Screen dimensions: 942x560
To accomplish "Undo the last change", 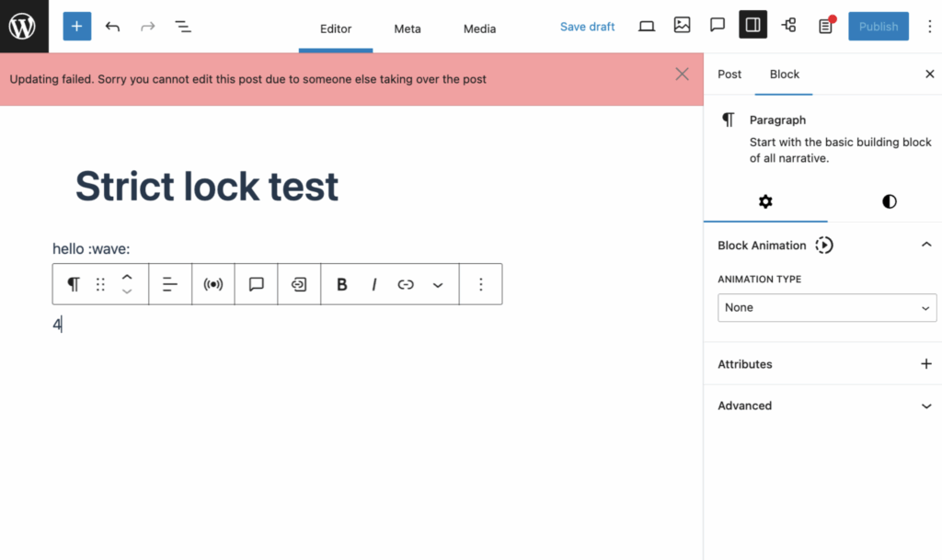I will tap(112, 27).
